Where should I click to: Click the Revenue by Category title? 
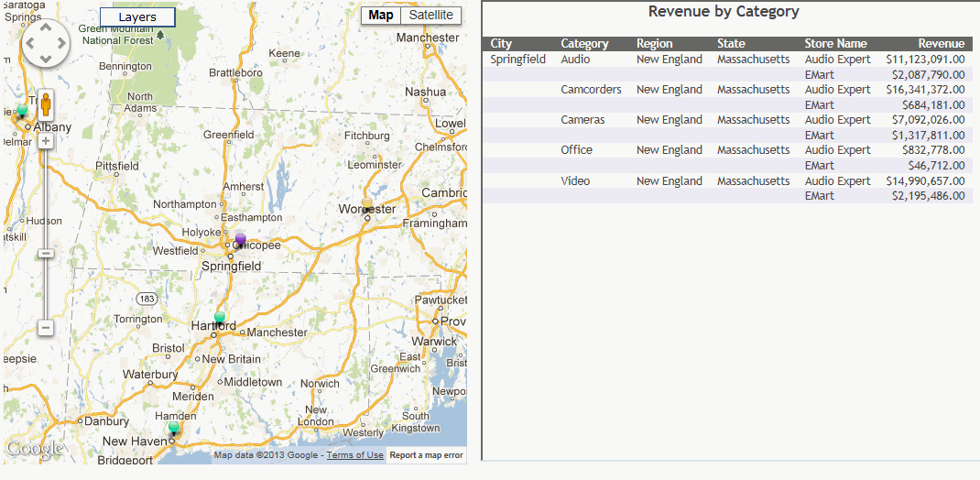click(x=724, y=11)
